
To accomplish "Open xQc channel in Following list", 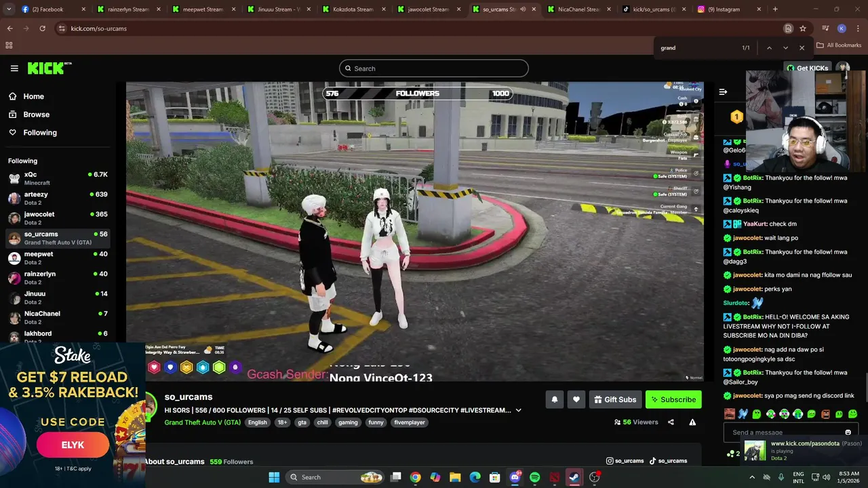I will pos(57,178).
